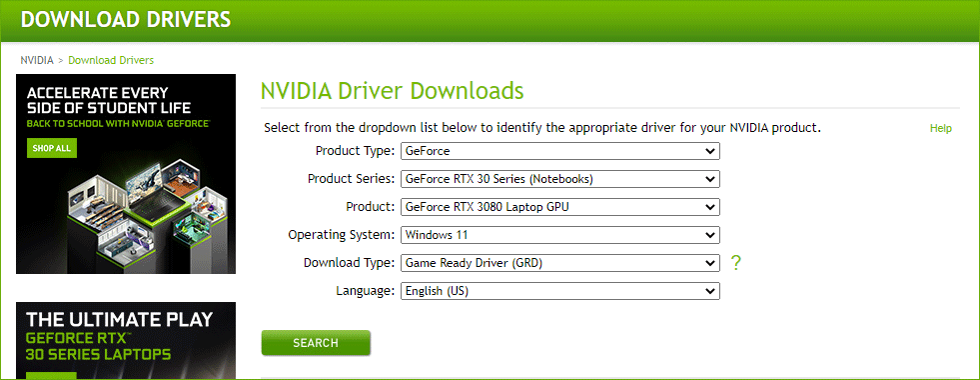Click the 'Select from the dropdown list' instruction text
This screenshot has height=380, width=980.
(x=542, y=128)
